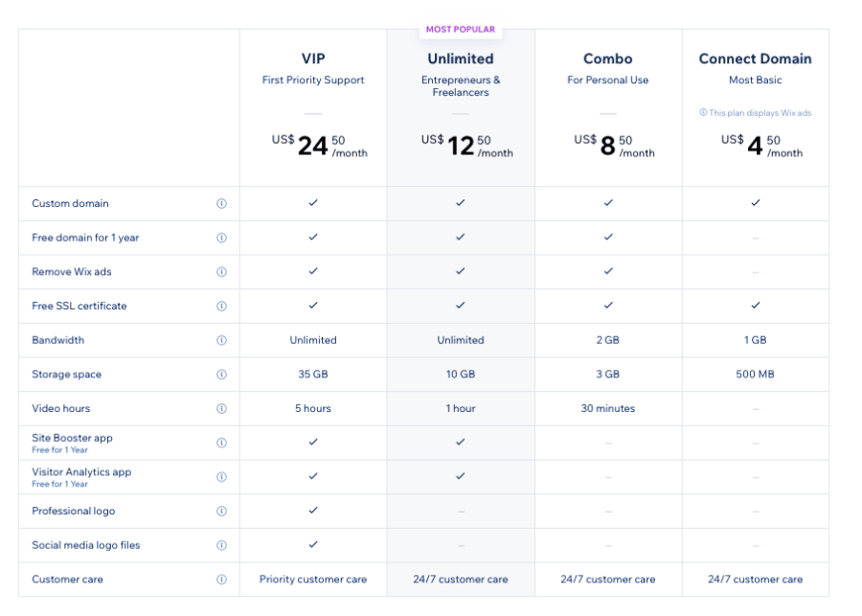
Task: Click VIP checkmark for Professional logo
Action: [313, 511]
